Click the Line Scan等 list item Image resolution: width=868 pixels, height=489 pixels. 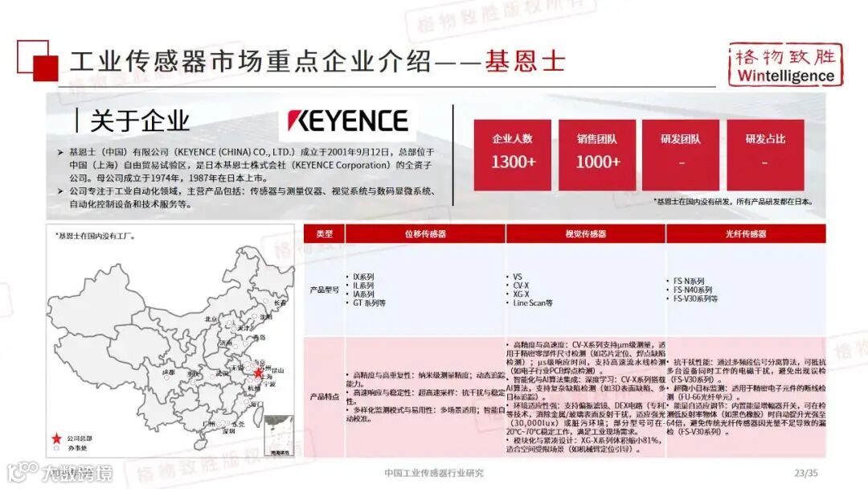point(533,303)
